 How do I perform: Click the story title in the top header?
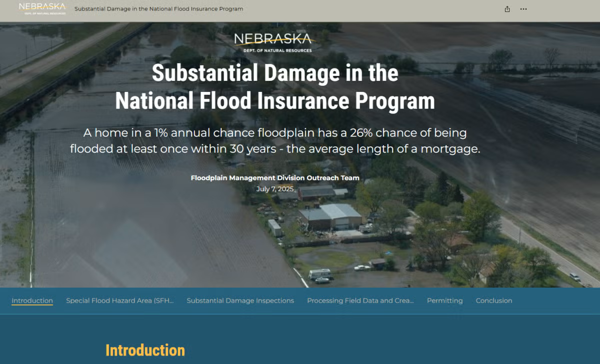(x=158, y=9)
